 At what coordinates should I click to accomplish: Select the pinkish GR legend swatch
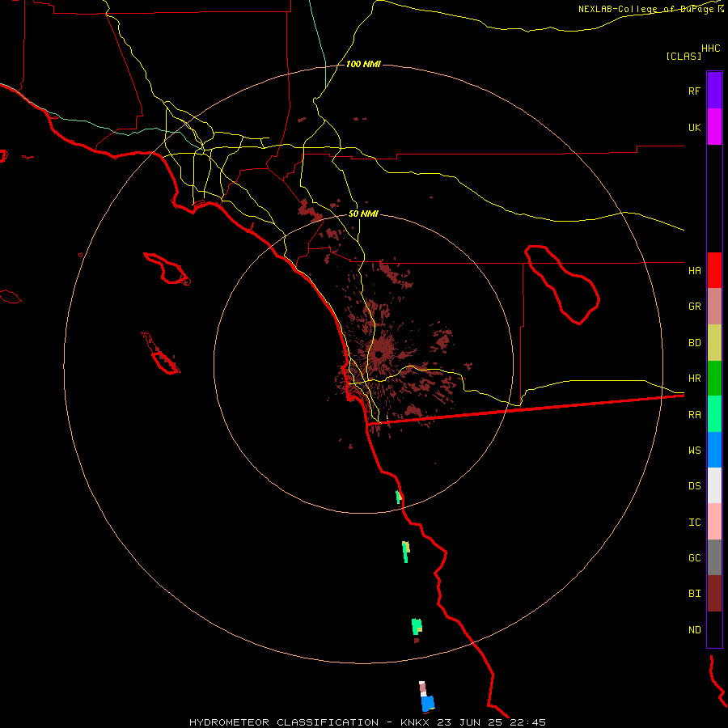tap(714, 307)
